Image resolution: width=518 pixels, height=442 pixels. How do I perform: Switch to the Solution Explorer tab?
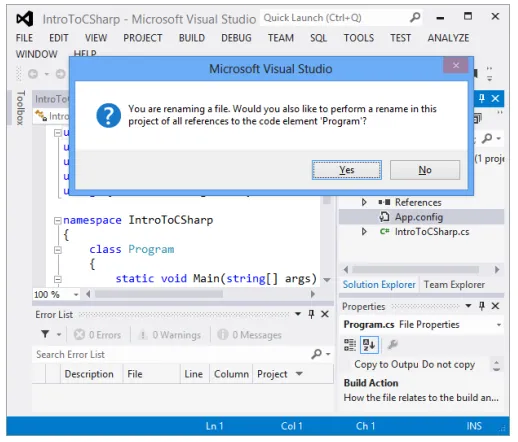point(379,285)
